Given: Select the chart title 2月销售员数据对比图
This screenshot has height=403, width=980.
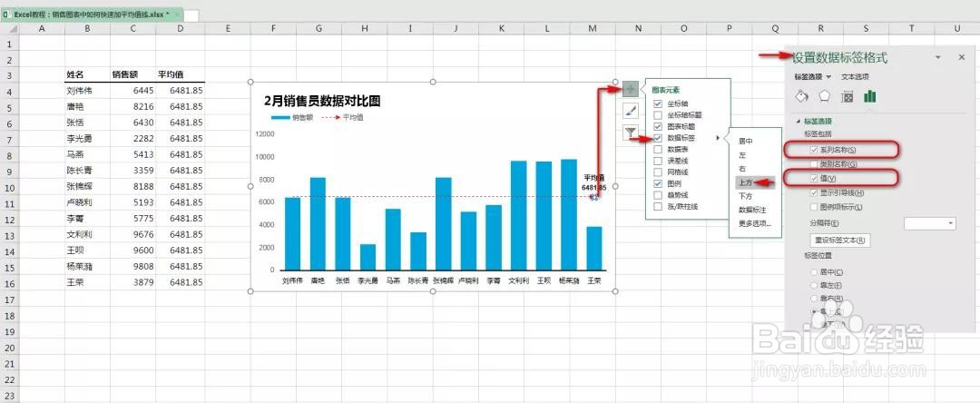Looking at the screenshot, I should click(x=322, y=101).
